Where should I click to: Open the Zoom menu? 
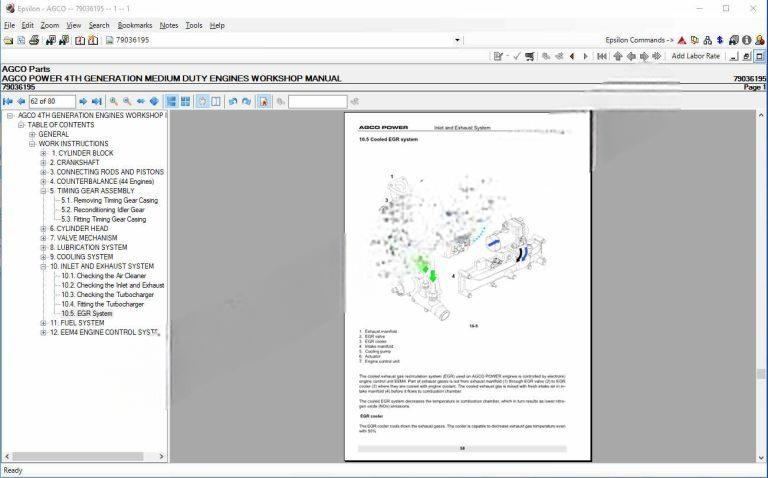click(49, 25)
